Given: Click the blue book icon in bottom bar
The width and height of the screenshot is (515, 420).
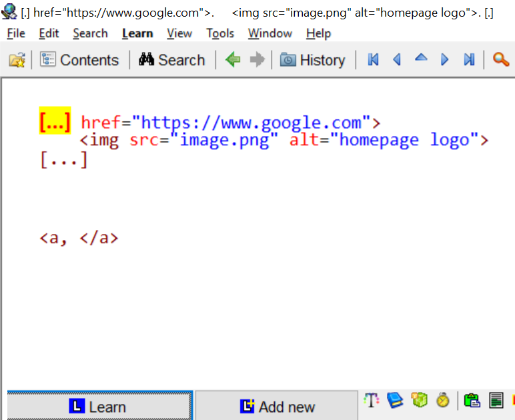Looking at the screenshot, I should [395, 400].
